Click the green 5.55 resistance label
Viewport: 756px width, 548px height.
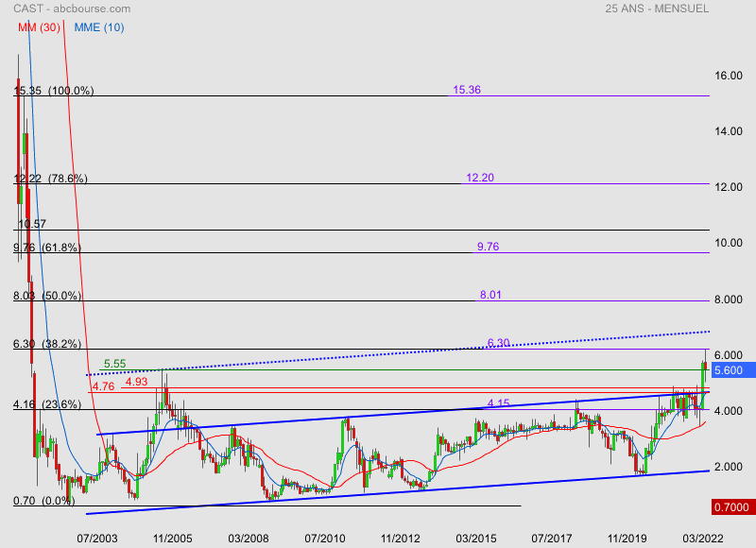click(x=115, y=364)
